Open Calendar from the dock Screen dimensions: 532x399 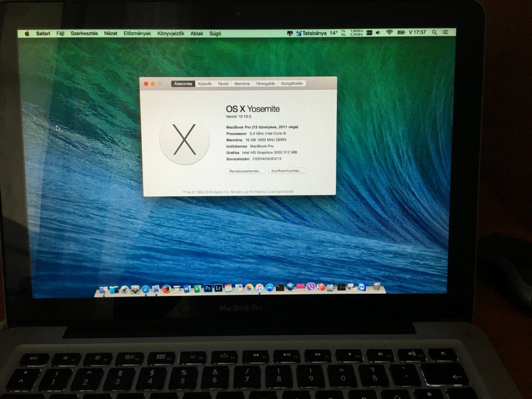228,288
